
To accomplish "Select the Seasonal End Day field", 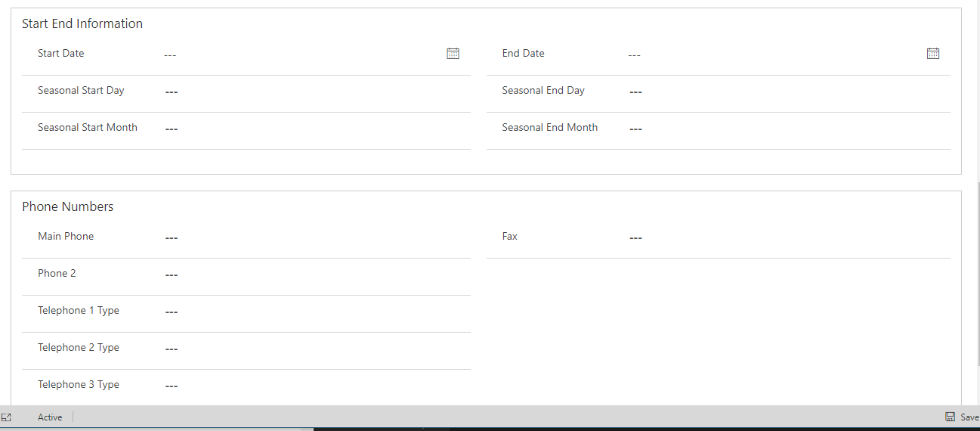I will (x=787, y=91).
